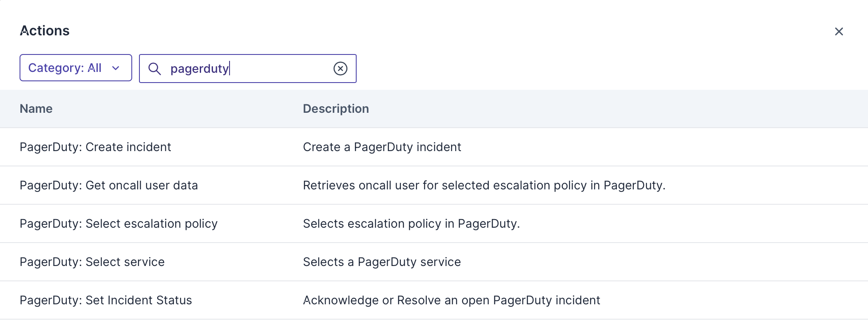Image resolution: width=868 pixels, height=326 pixels.
Task: Focus the pagerduty search field
Action: click(x=248, y=69)
